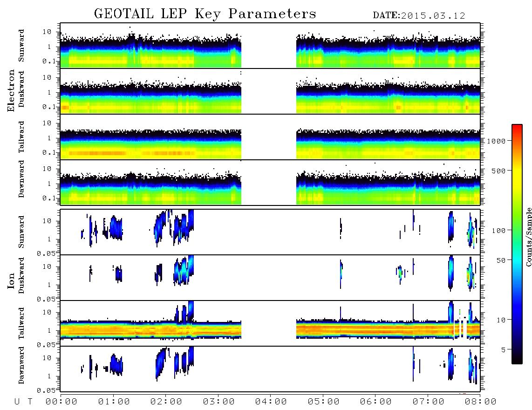Select the "08:00" time tick label
This screenshot has width=532, height=410.
[x=480, y=402]
